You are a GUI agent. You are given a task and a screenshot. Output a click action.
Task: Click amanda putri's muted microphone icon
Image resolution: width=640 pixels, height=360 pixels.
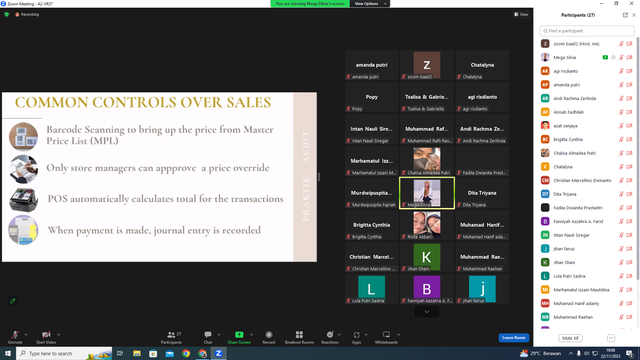[621, 85]
